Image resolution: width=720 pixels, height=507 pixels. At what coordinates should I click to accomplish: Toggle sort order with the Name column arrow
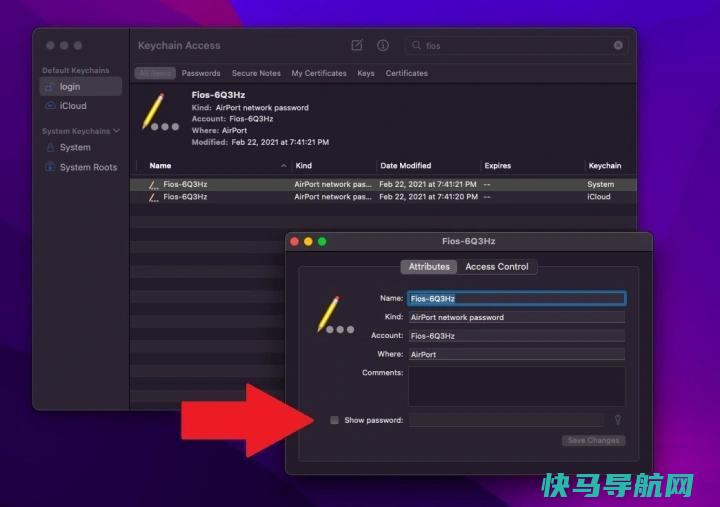click(284, 166)
